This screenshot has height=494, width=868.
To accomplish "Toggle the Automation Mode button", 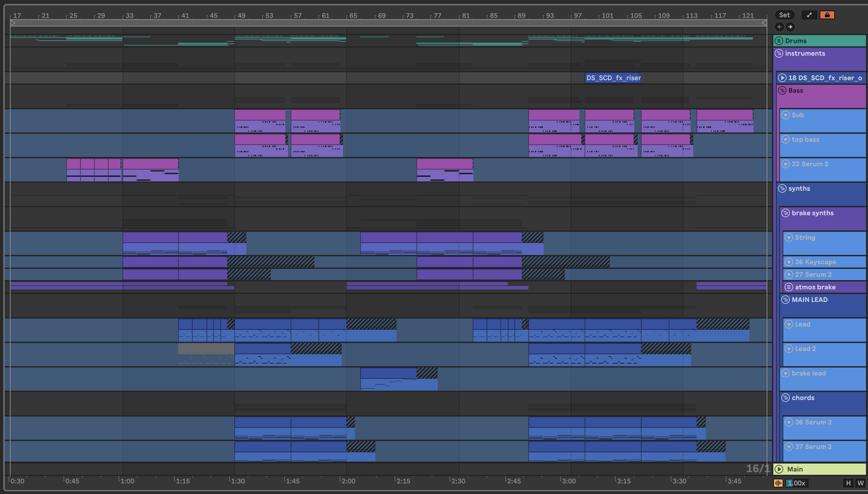I will pos(809,15).
